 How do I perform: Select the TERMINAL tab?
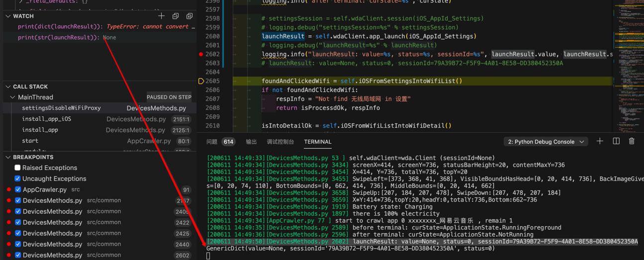[318, 142]
